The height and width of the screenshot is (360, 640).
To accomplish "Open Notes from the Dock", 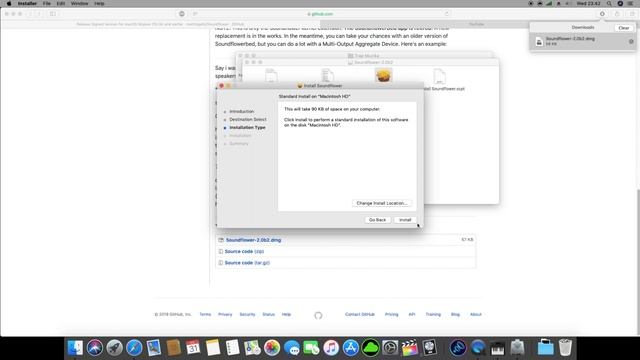I will (213, 348).
